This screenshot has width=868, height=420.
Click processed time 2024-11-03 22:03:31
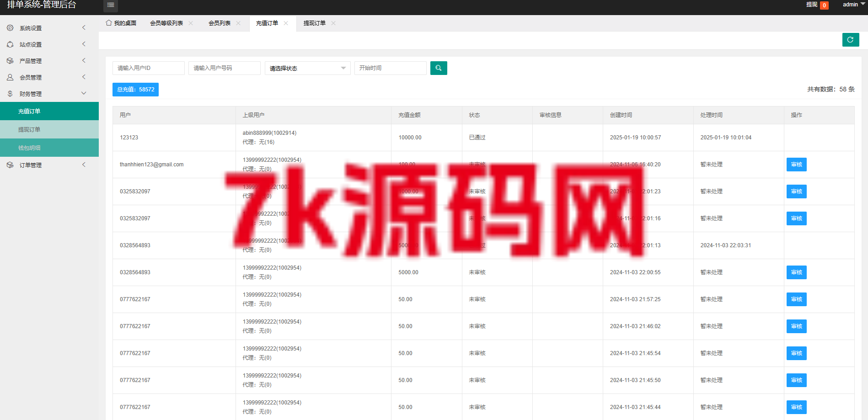coord(726,245)
